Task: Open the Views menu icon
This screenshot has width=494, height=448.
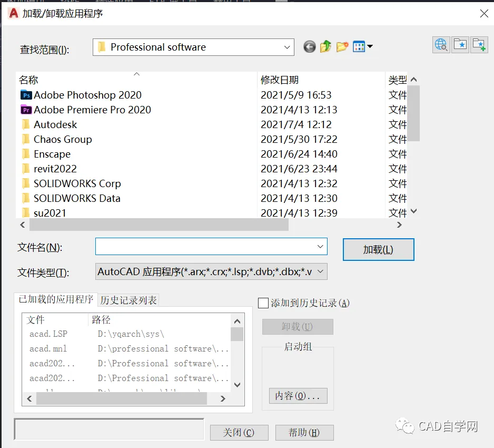Action: click(x=363, y=47)
